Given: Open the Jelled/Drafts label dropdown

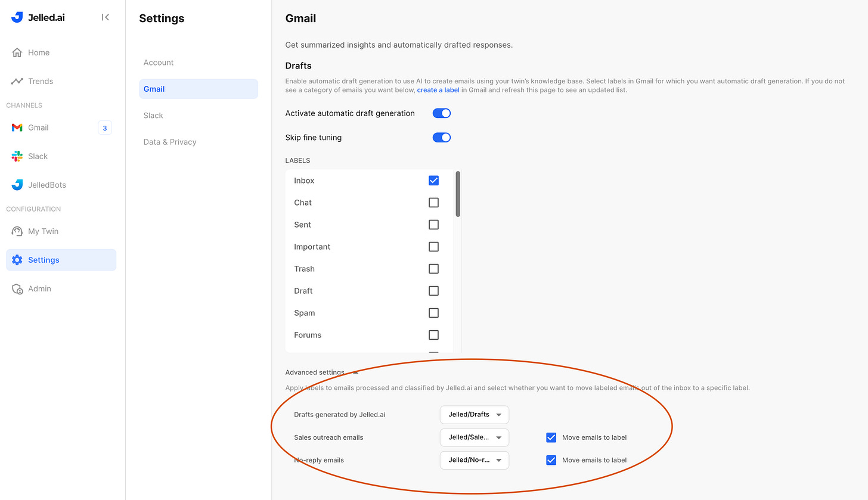Looking at the screenshot, I should (x=475, y=414).
